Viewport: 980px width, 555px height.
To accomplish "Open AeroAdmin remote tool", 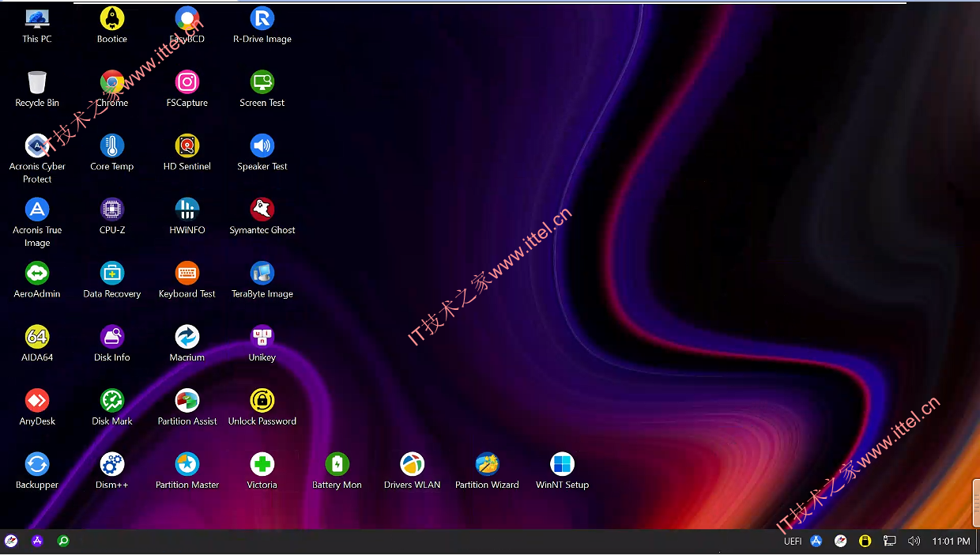I will pyautogui.click(x=37, y=280).
